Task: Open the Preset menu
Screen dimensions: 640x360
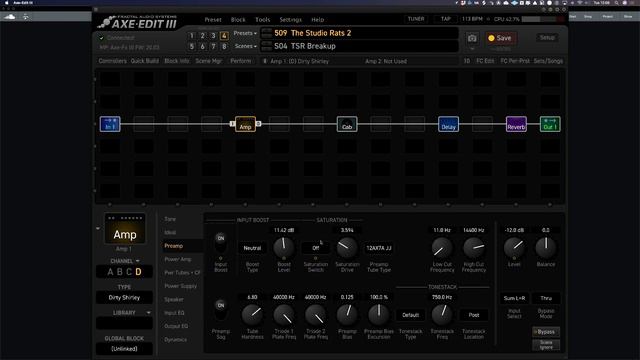Action: pos(213,20)
